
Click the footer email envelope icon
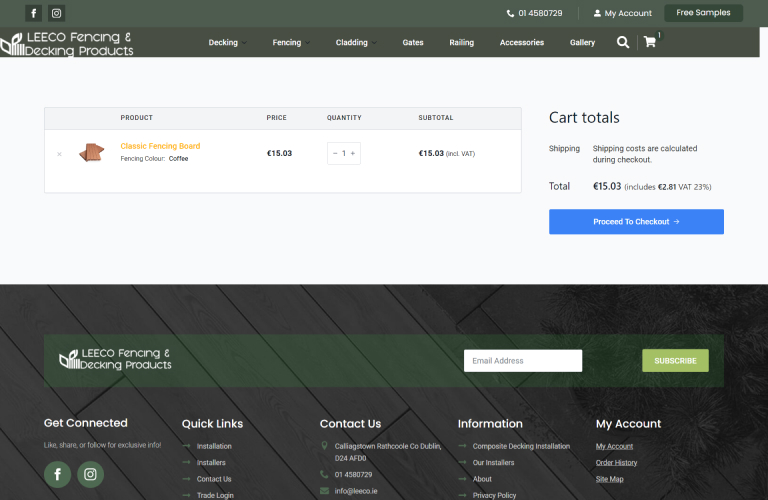click(x=324, y=491)
